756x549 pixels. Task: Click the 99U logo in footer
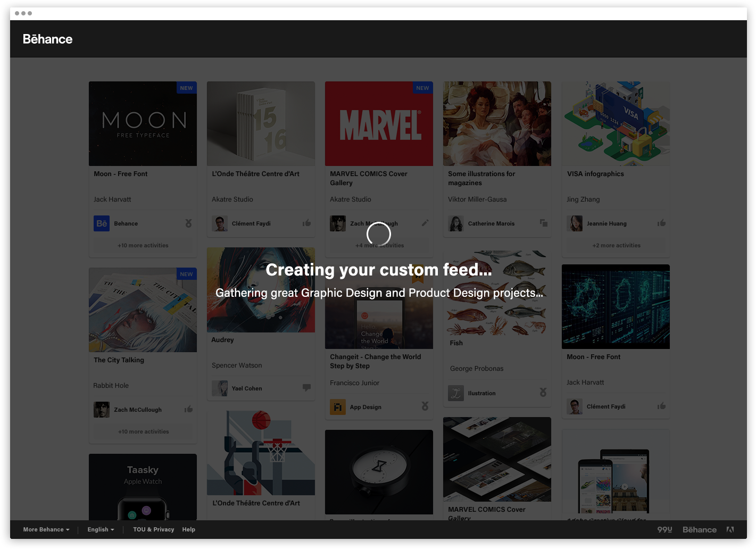point(664,529)
